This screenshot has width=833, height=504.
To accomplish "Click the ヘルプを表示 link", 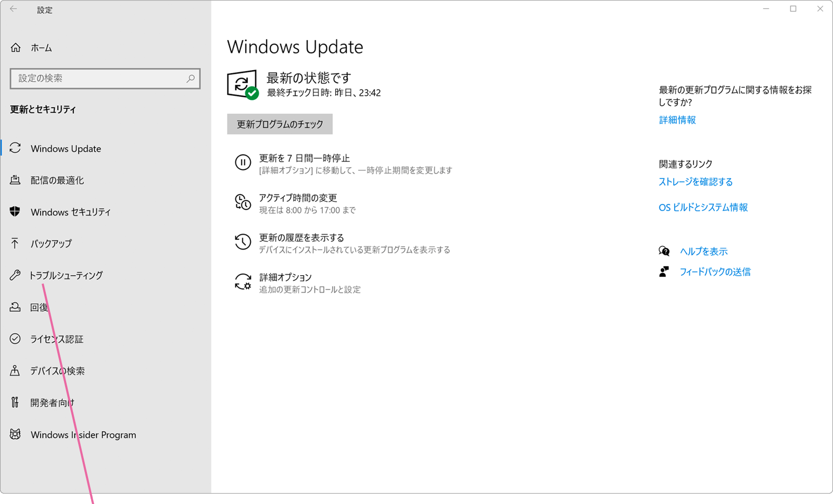I will pos(704,251).
